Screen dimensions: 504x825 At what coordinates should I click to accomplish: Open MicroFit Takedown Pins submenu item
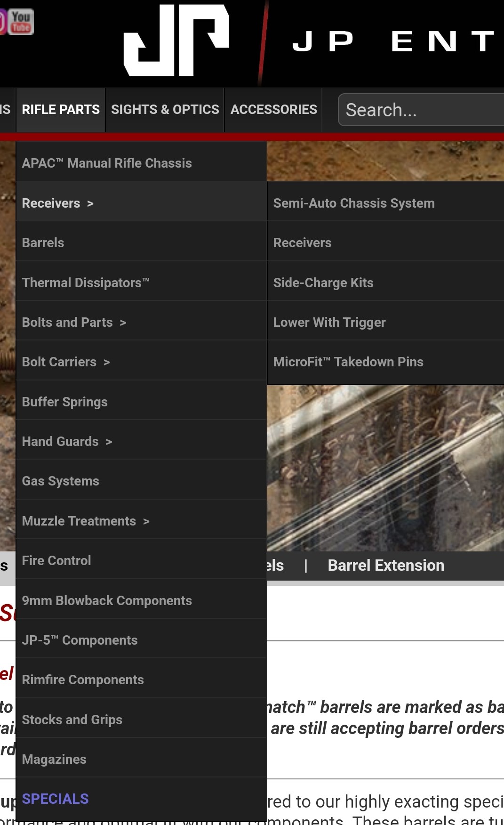385,362
